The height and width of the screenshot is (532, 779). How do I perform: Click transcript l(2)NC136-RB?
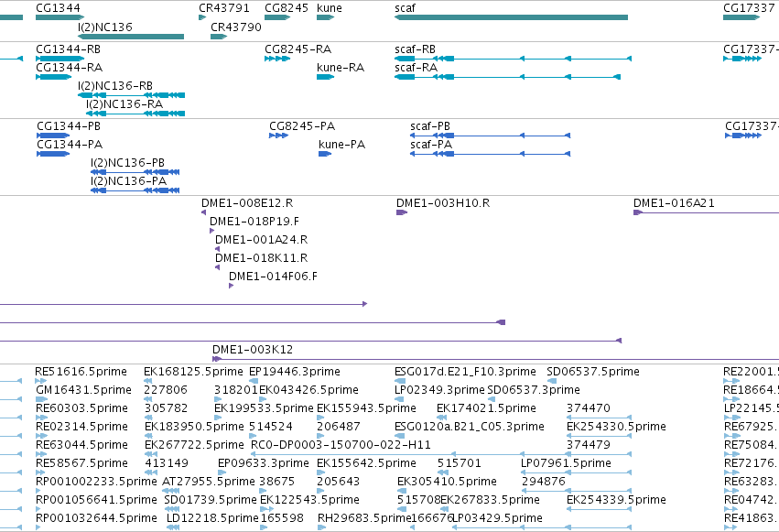click(132, 95)
